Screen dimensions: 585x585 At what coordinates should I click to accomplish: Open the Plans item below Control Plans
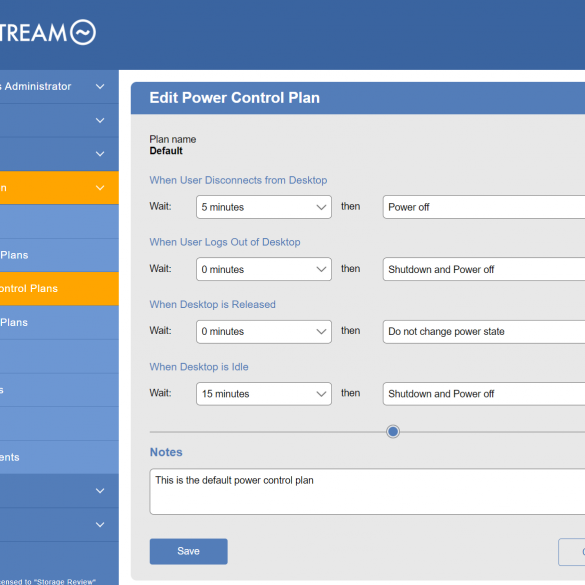[x=59, y=322]
